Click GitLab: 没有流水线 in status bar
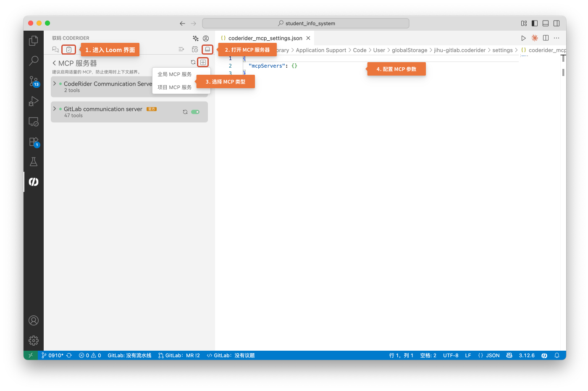 click(x=129, y=355)
